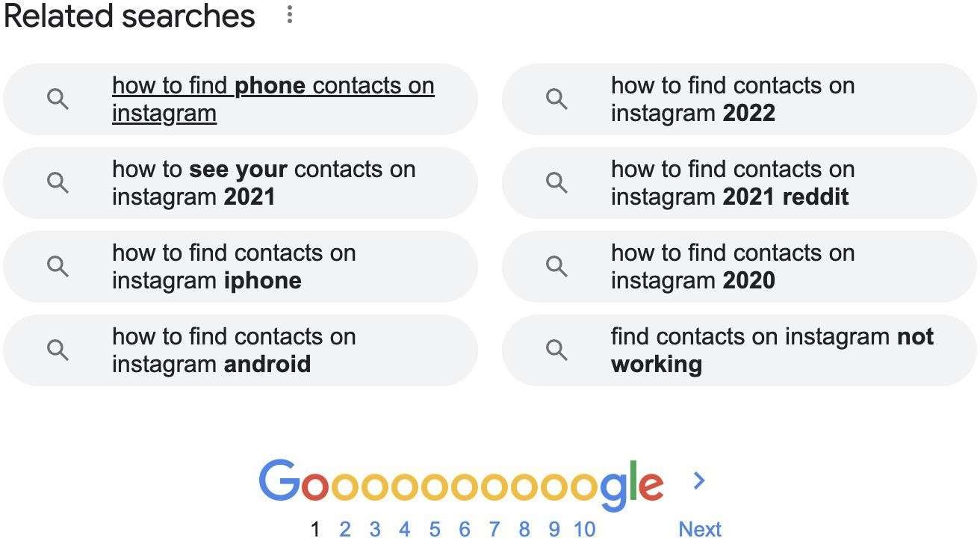Choose "find contacts on instagram not working"
Viewport: 980px width, 538px height.
coord(772,350)
